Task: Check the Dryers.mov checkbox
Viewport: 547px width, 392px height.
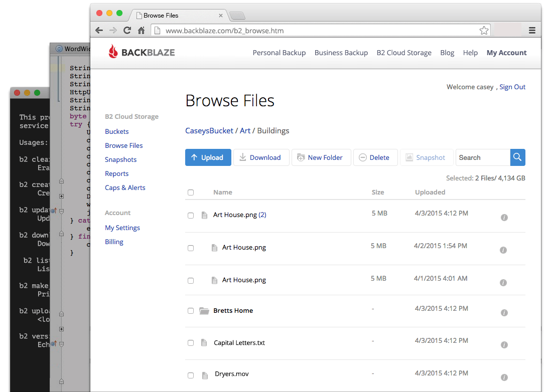Action: click(191, 375)
